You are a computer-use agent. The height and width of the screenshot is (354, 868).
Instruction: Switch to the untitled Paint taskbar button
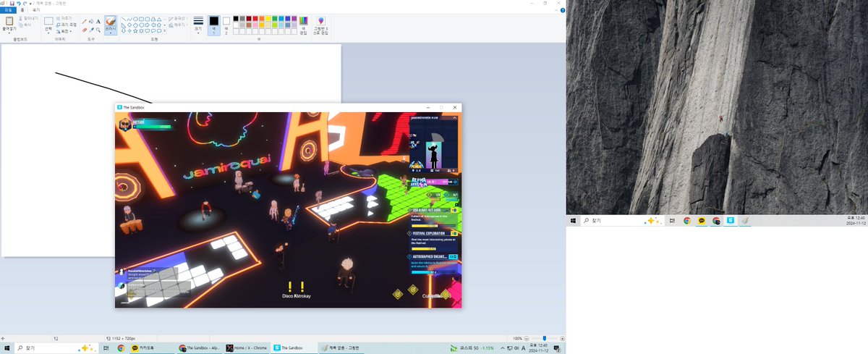[x=341, y=348]
